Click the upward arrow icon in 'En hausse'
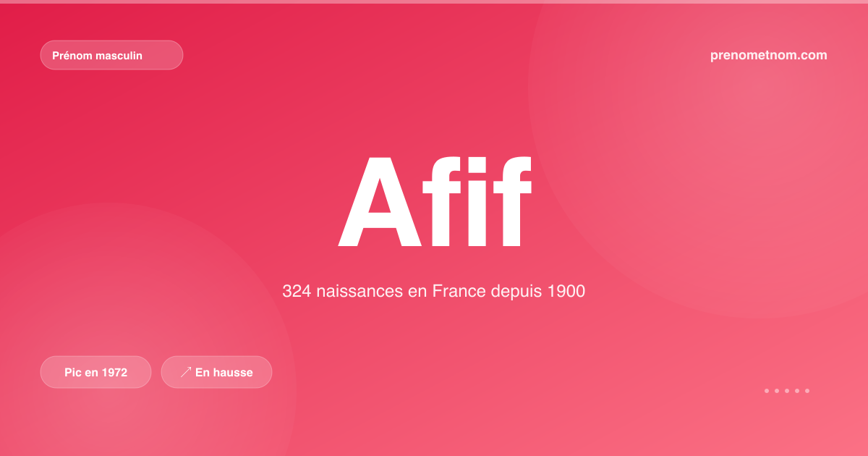 [185, 372]
